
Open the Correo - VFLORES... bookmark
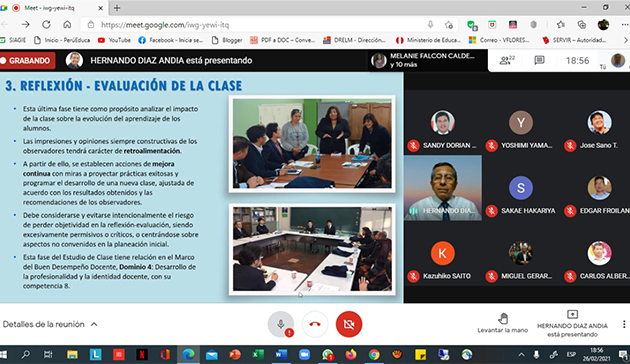[x=499, y=40]
